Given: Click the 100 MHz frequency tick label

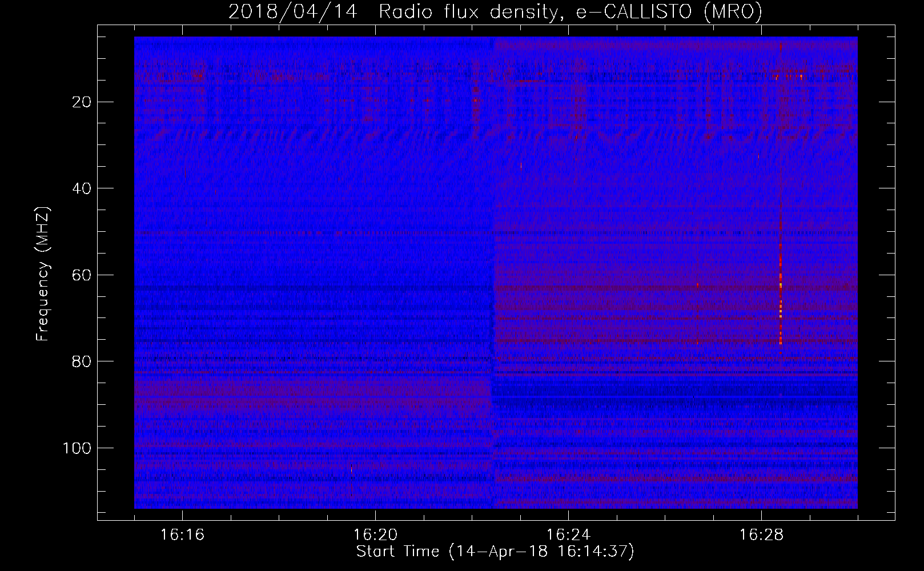Looking at the screenshot, I should [77, 448].
